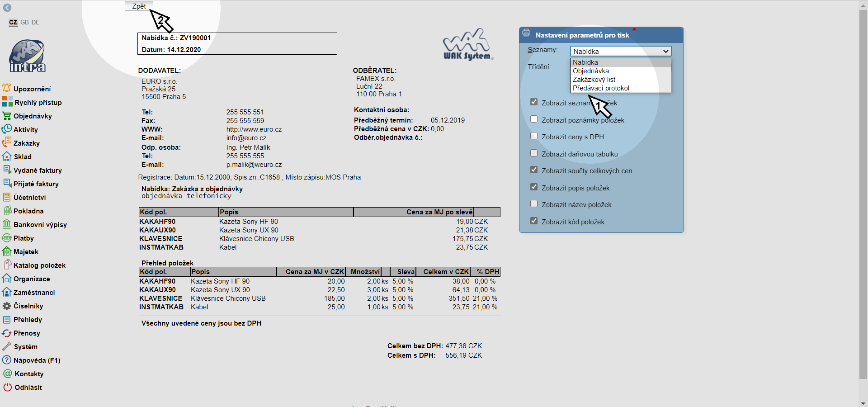
Task: Uncheck Zobrazit kód položek
Action: point(534,221)
